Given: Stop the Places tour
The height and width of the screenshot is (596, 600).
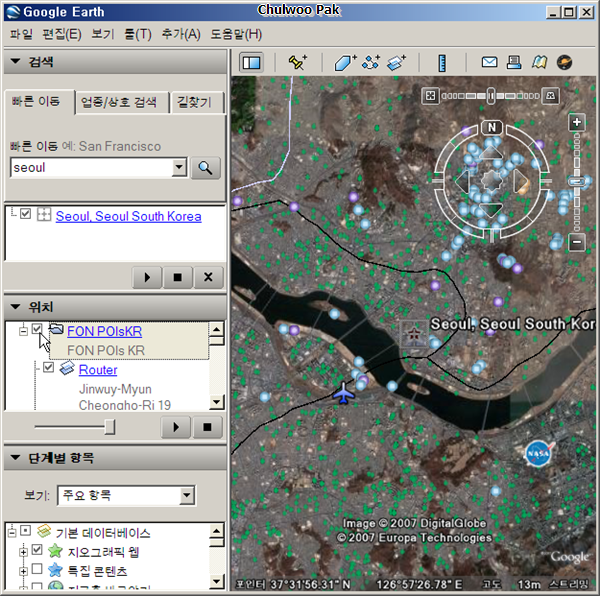Looking at the screenshot, I should coord(207,427).
